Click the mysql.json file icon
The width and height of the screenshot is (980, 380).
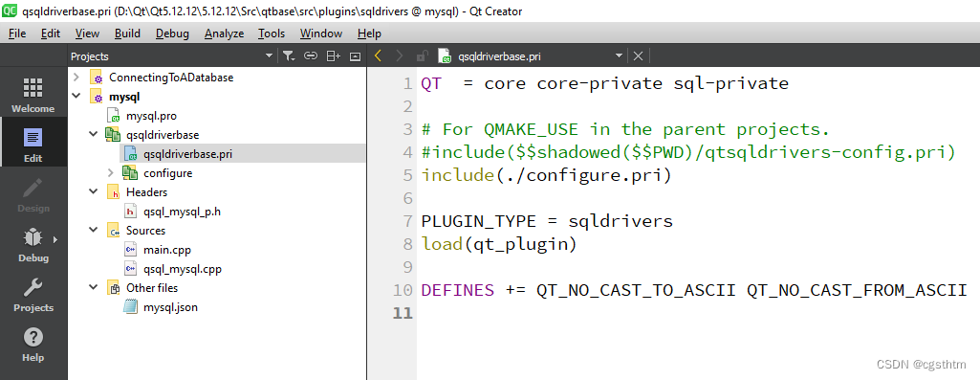pyautogui.click(x=130, y=307)
